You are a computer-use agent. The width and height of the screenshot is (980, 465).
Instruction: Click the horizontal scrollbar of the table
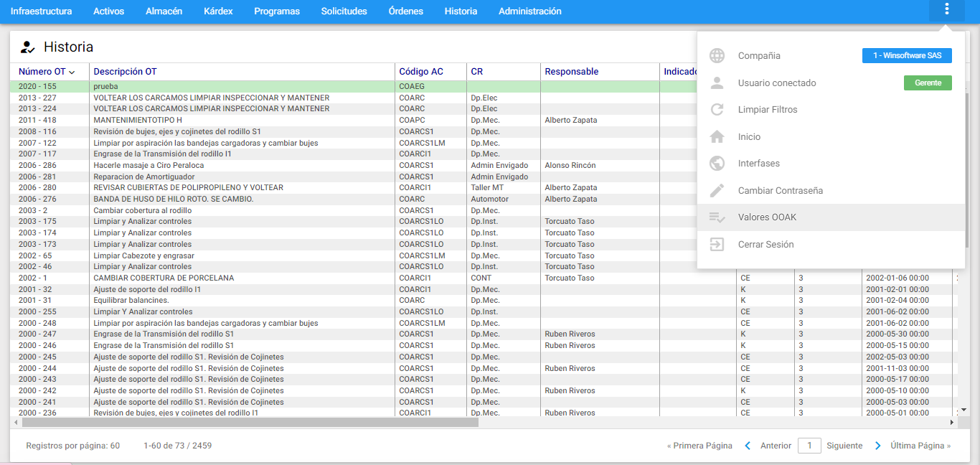tap(250, 423)
